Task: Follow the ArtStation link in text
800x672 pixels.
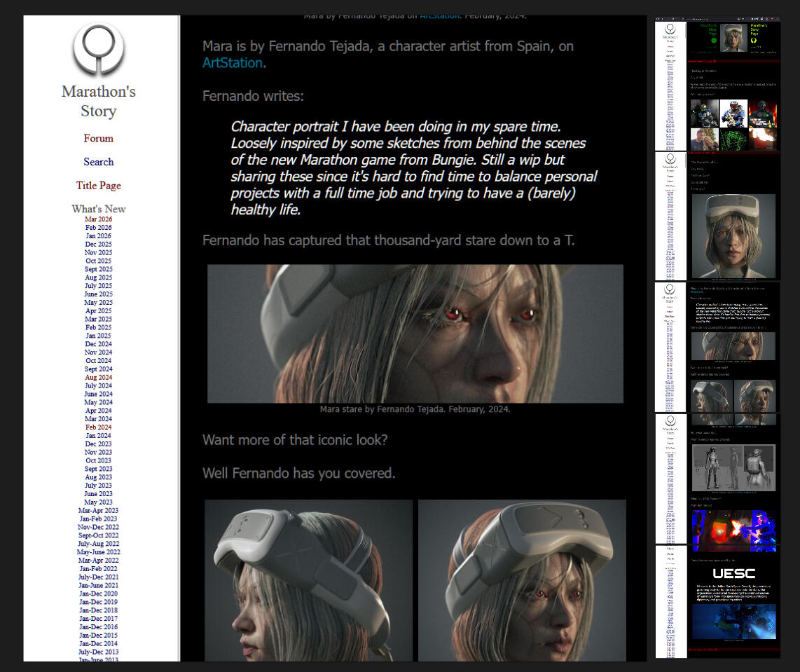Action: click(233, 63)
